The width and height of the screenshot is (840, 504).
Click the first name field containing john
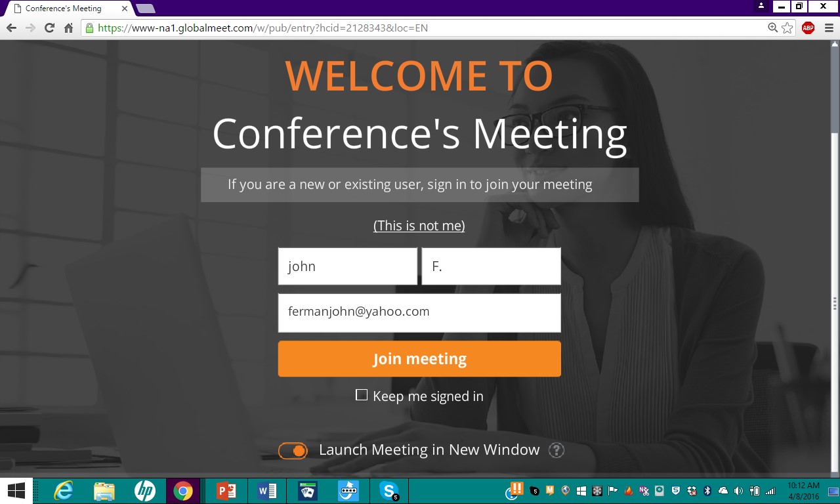pyautogui.click(x=347, y=266)
